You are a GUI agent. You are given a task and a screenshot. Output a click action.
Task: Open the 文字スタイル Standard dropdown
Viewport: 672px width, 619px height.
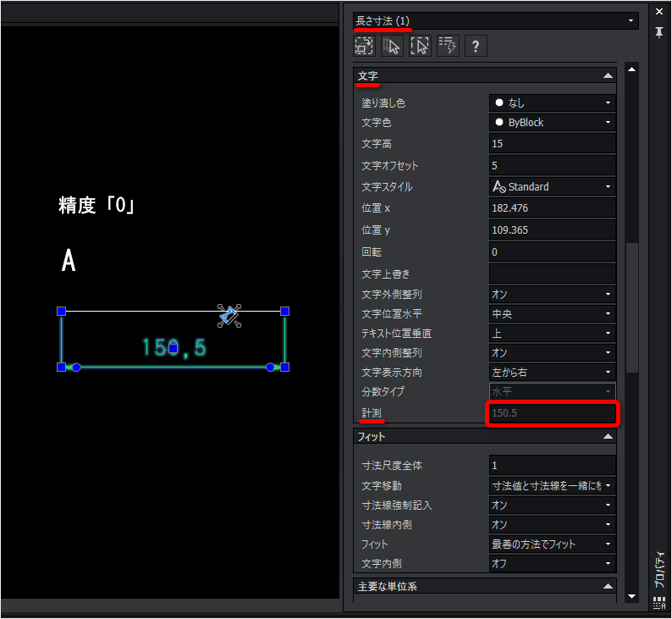coord(553,187)
